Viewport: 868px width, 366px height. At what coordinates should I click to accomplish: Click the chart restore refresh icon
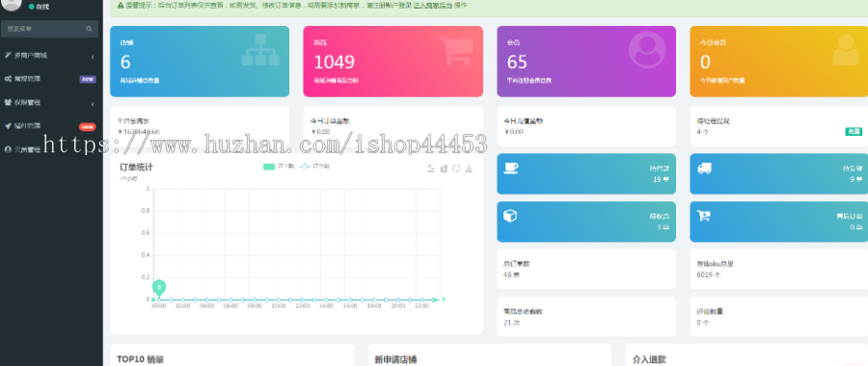456,169
